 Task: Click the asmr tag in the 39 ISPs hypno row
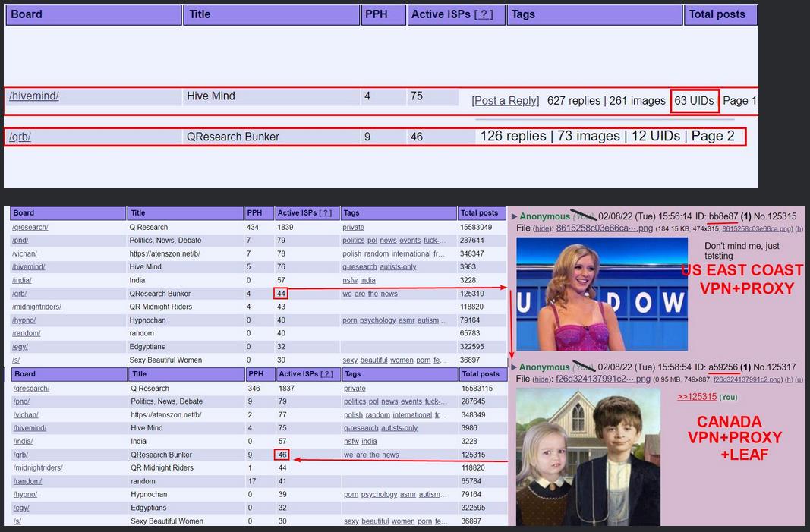[x=408, y=494]
